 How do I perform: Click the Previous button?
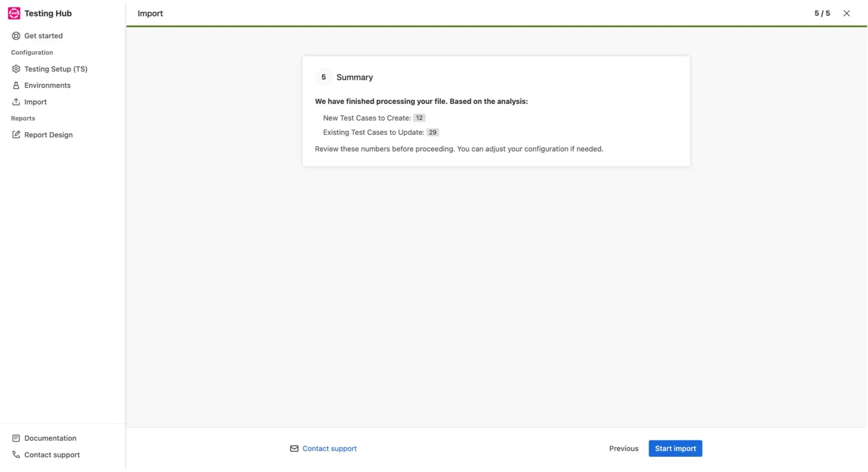click(x=623, y=448)
